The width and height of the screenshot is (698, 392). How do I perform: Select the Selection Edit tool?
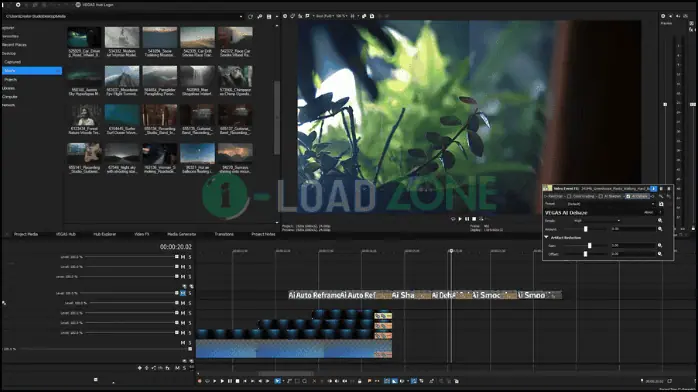point(297,381)
